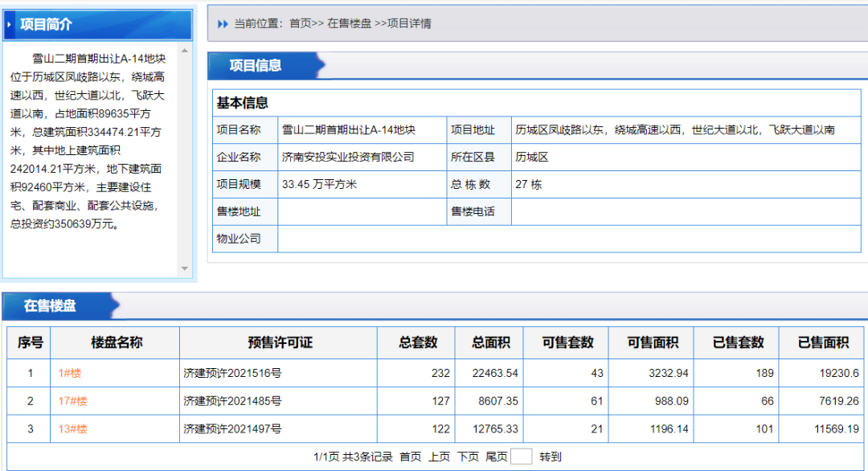The height and width of the screenshot is (471, 868).
Task: Click total area value 22463.54
Action: (495, 373)
